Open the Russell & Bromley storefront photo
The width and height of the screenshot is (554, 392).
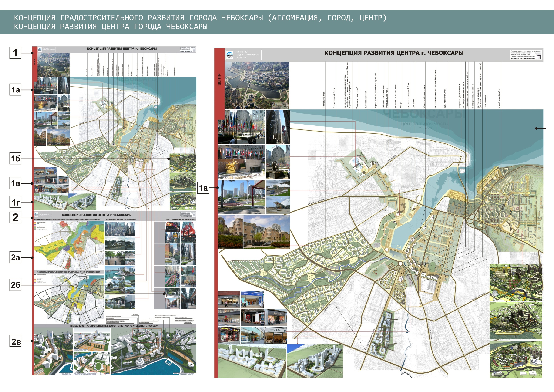(276, 335)
